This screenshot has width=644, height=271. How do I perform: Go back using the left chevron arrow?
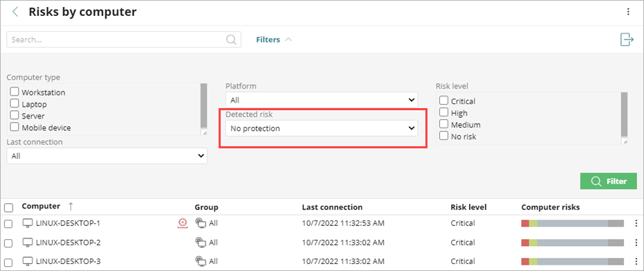[15, 12]
